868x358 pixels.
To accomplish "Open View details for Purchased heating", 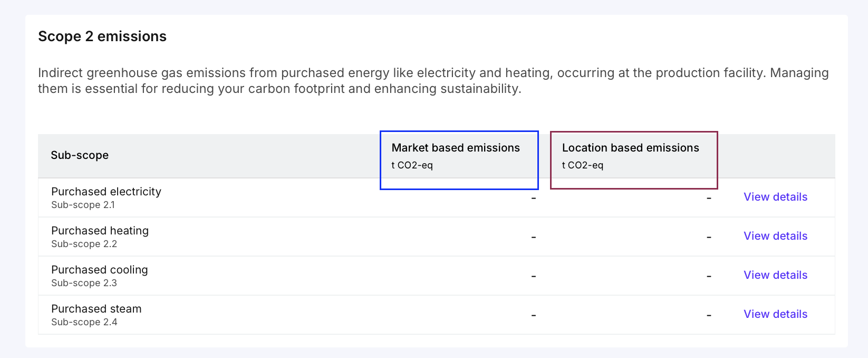I will tap(775, 236).
